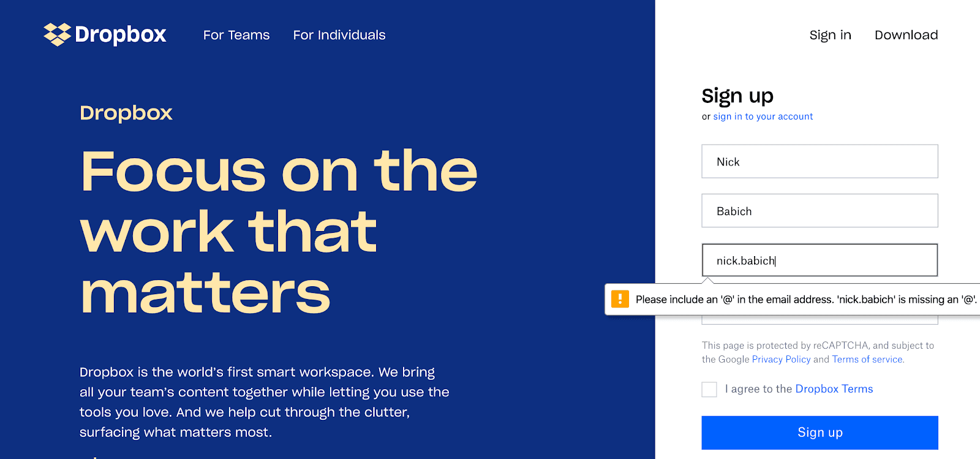Open the Download page link

[906, 35]
